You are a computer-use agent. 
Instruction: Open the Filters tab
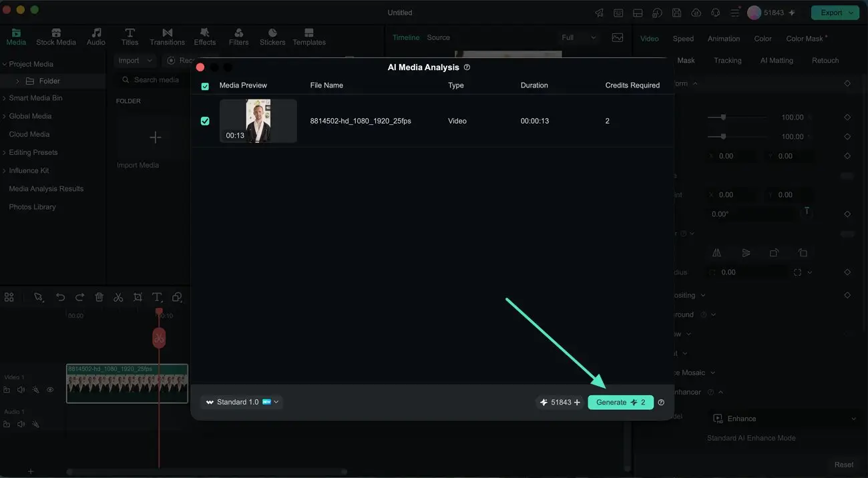tap(238, 37)
